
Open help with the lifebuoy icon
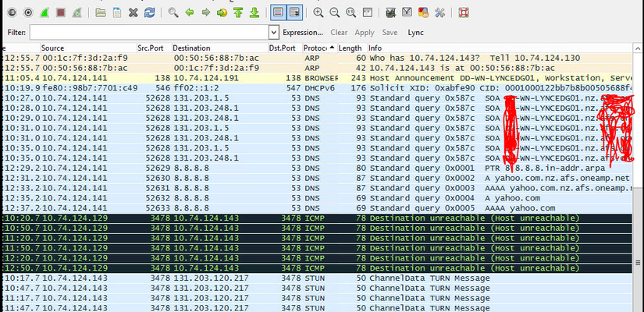464,12
